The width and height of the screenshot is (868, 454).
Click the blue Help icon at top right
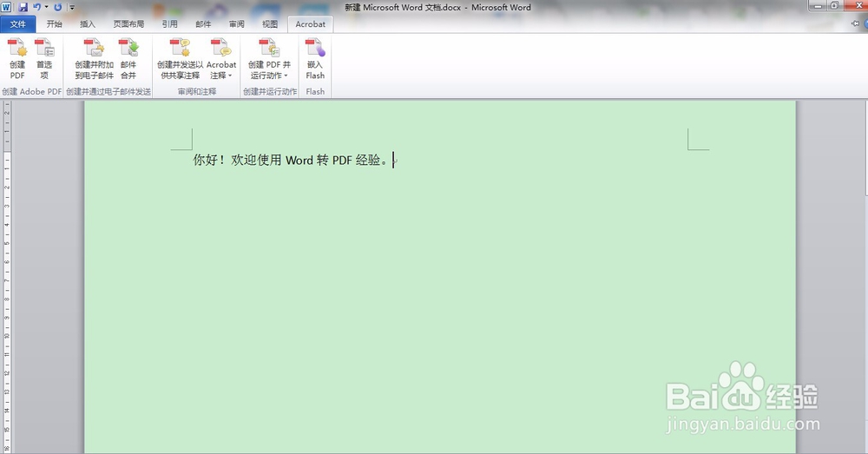(865, 23)
